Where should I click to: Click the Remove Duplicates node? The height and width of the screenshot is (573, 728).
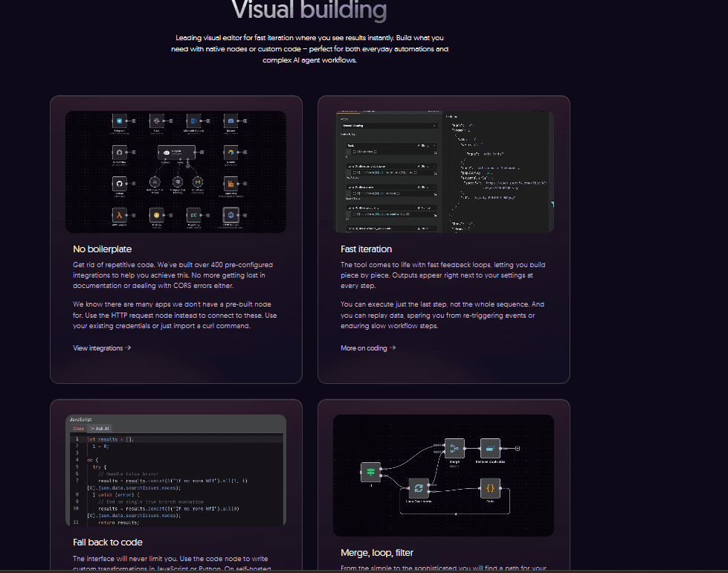pos(490,448)
